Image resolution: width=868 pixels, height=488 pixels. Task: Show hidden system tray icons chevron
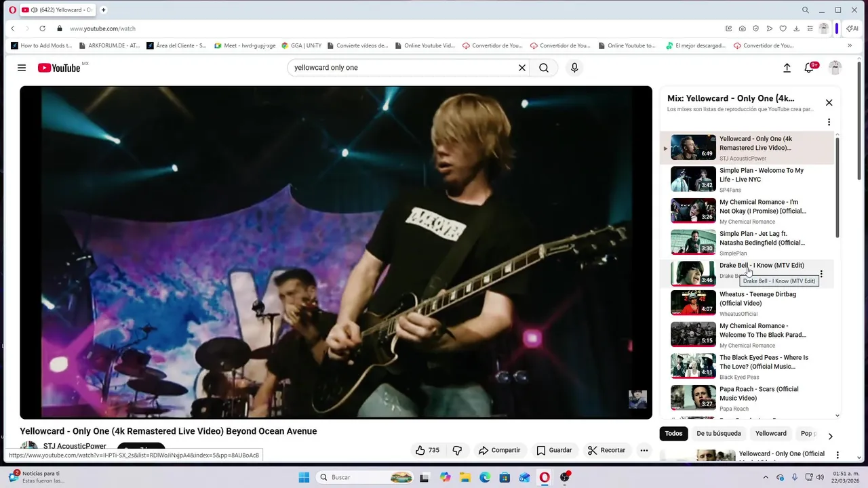click(766, 477)
